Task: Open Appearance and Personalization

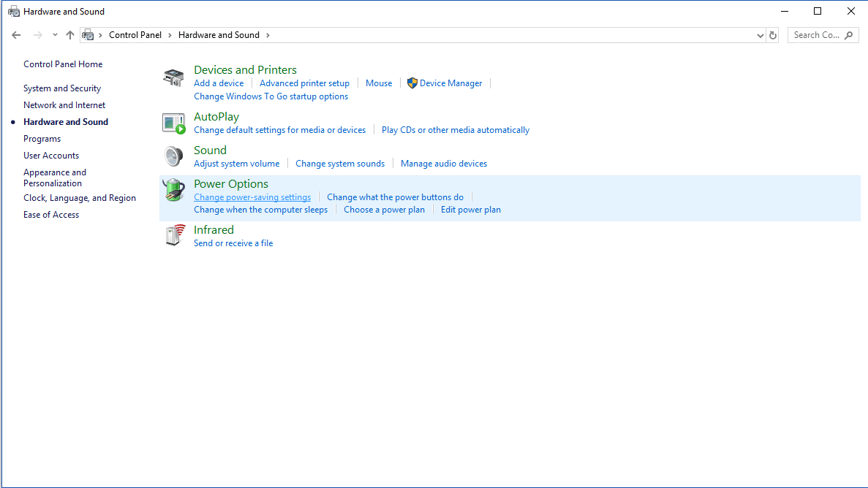Action: 54,178
